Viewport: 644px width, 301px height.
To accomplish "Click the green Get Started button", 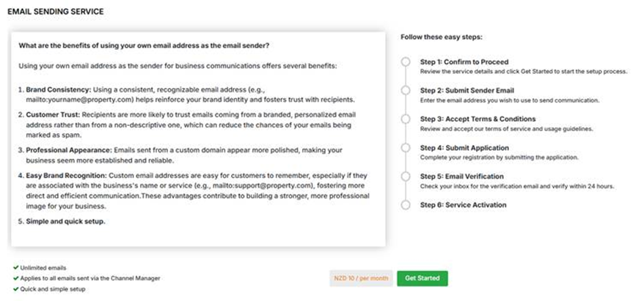I will (x=422, y=278).
